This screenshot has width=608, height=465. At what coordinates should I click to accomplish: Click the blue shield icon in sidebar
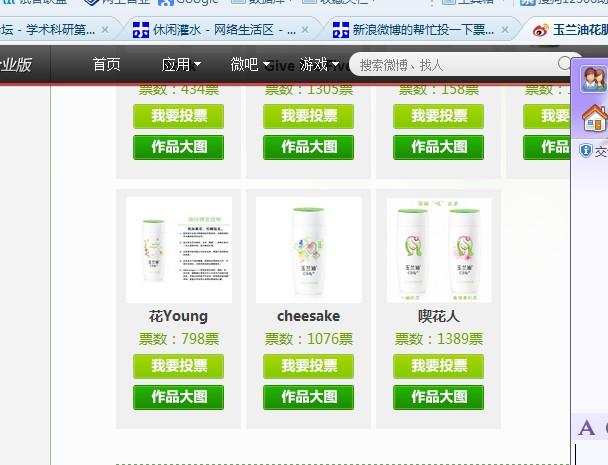(586, 150)
